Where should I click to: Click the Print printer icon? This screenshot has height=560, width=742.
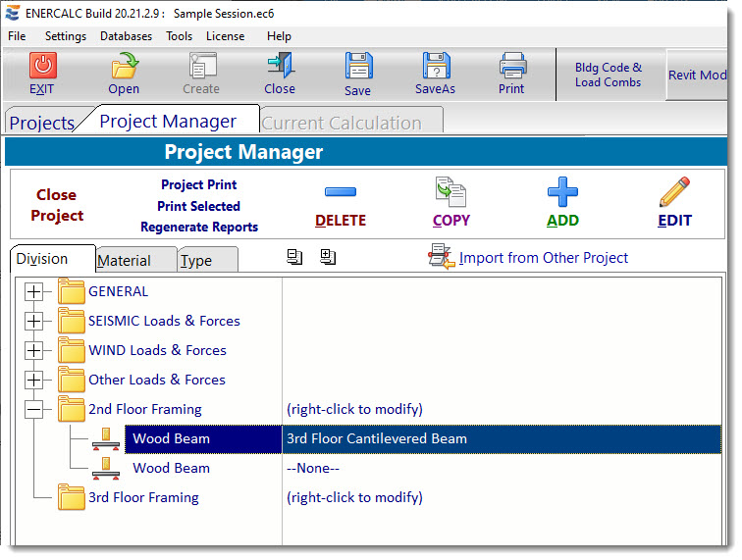coord(511,67)
